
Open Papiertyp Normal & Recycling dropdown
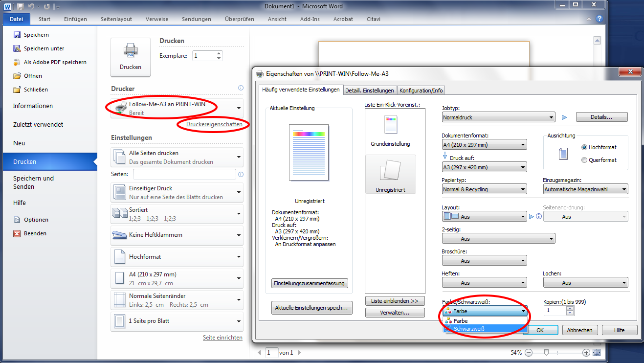[x=484, y=189]
